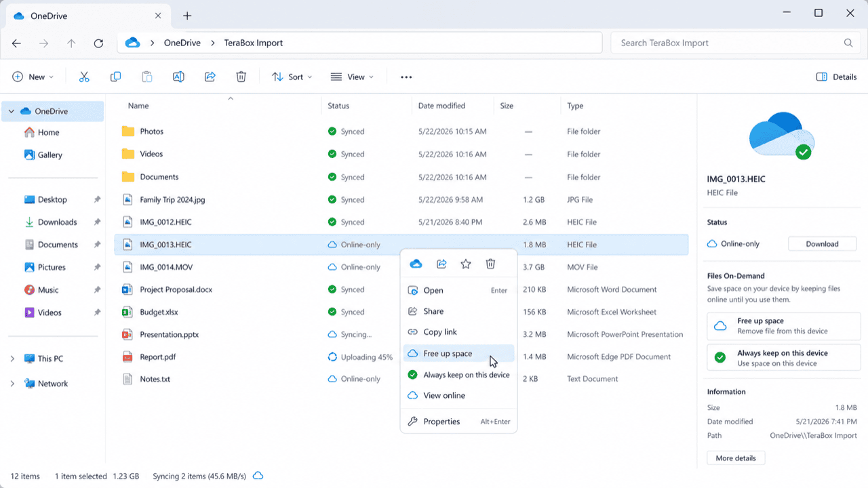Open the View dropdown
The image size is (868, 488).
[x=352, y=77]
